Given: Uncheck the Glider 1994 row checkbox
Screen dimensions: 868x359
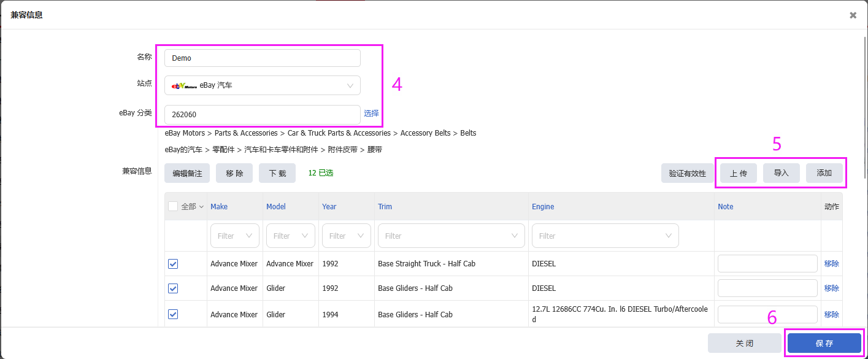Looking at the screenshot, I should pos(173,314).
